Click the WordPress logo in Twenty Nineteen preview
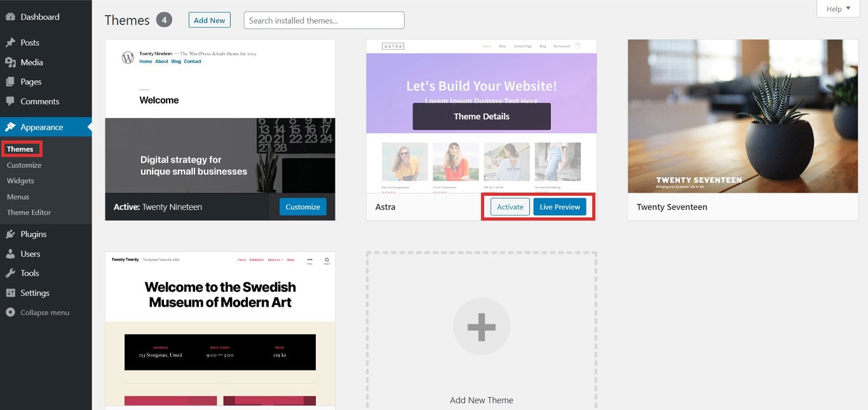This screenshot has height=410, width=868. [128, 58]
